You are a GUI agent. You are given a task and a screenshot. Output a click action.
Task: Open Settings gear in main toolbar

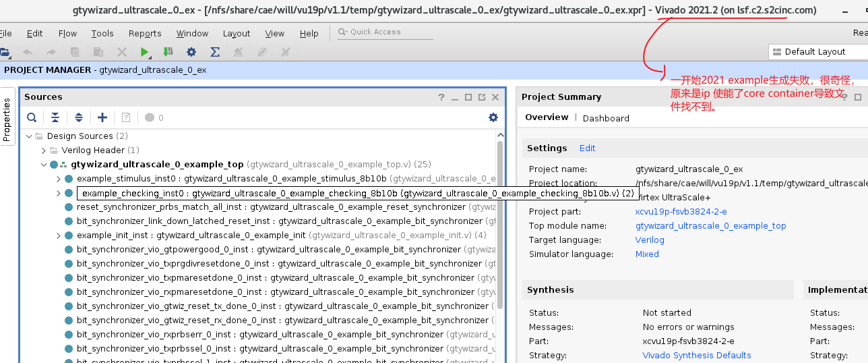pyautogui.click(x=191, y=52)
